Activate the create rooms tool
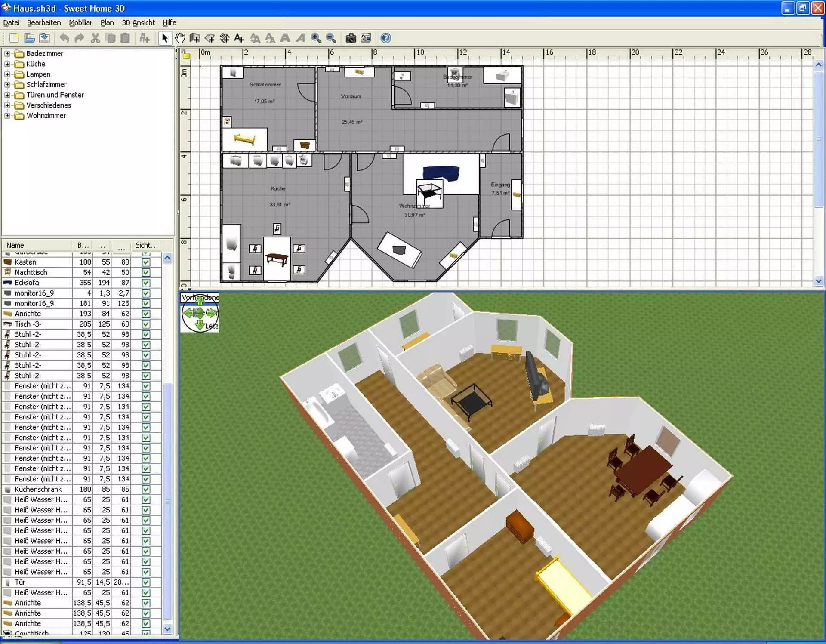This screenshot has width=826, height=644. (x=210, y=38)
